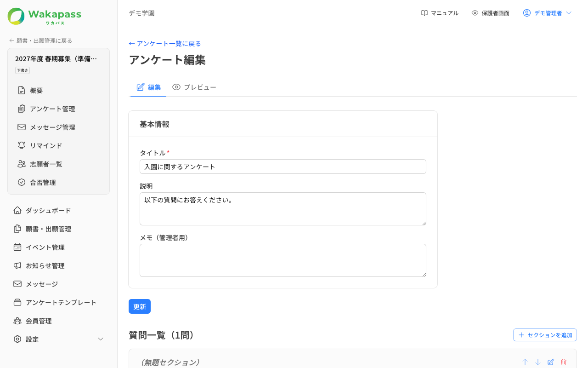Screen dimensions: 588x368
Task: Click the 下書き status badge
Action: [23, 70]
